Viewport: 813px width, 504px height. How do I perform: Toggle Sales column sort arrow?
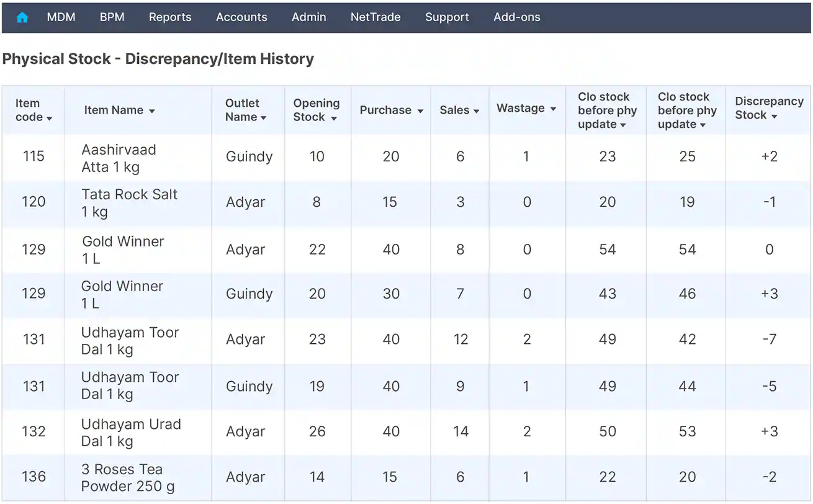click(477, 111)
